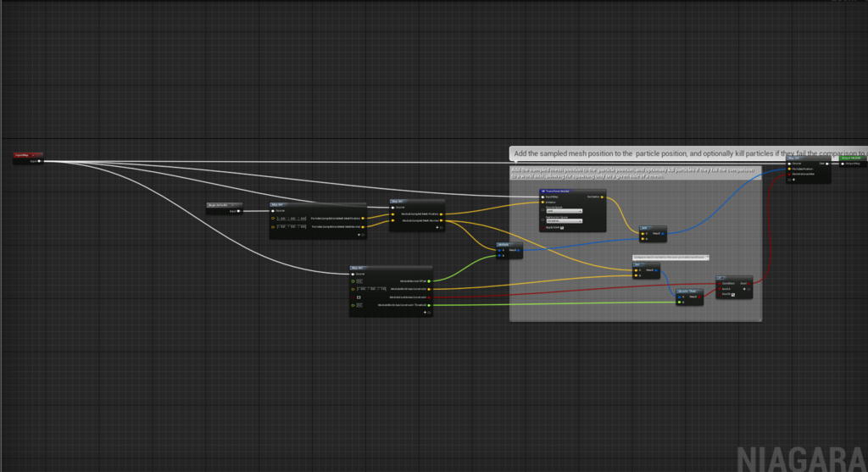Screen dimensions: 868x472
Task: Open the Destination Space dropdown
Action: pyautogui.click(x=564, y=221)
